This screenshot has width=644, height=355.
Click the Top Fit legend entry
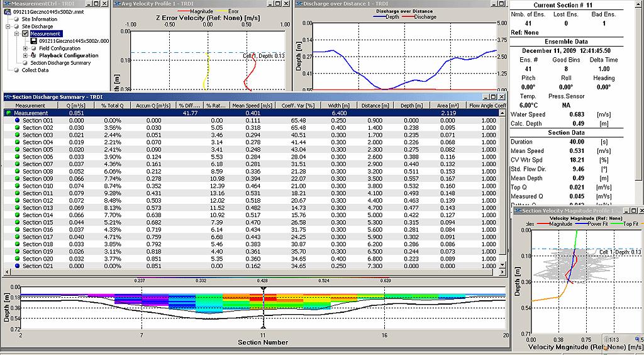(x=625, y=224)
